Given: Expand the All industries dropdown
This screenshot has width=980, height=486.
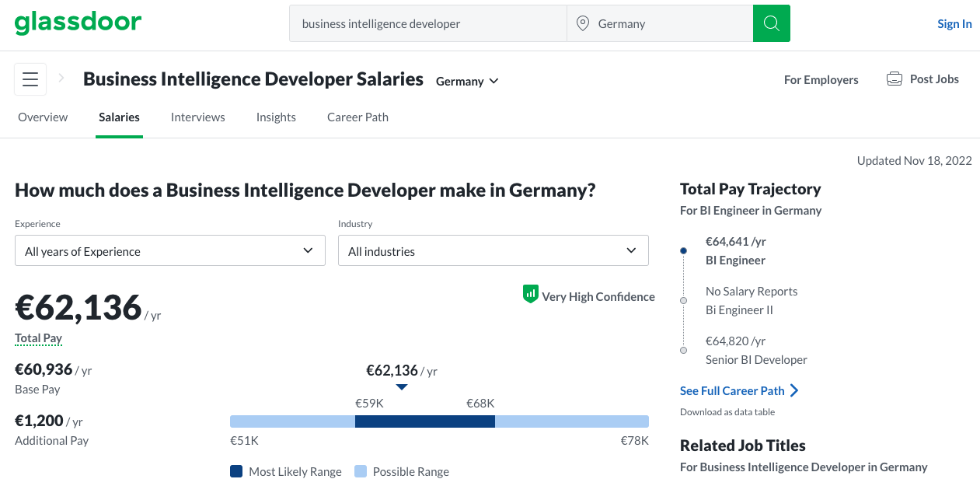Looking at the screenshot, I should click(x=493, y=251).
